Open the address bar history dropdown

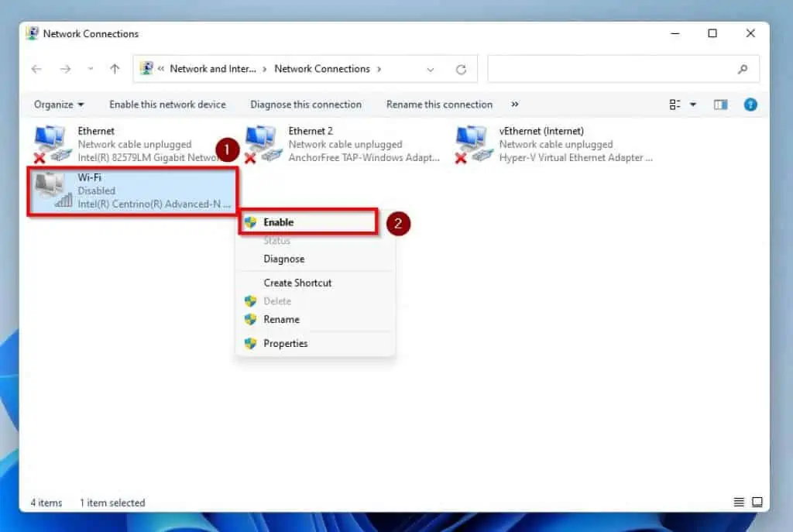tap(431, 69)
